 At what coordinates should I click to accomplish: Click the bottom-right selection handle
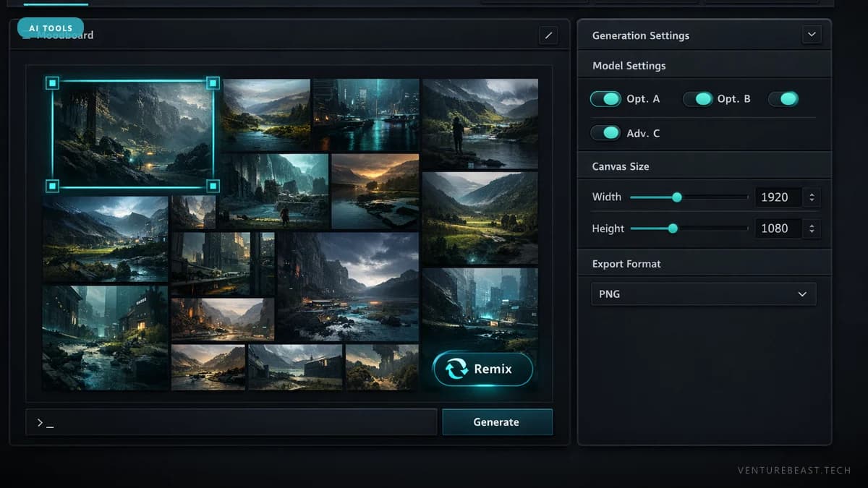point(213,186)
